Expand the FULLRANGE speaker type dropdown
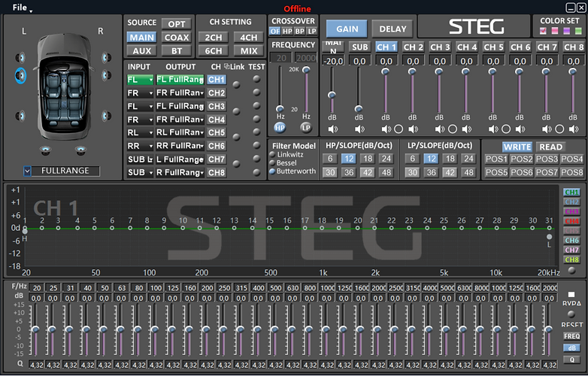Viewport: 588px width, 376px height. pyautogui.click(x=27, y=171)
